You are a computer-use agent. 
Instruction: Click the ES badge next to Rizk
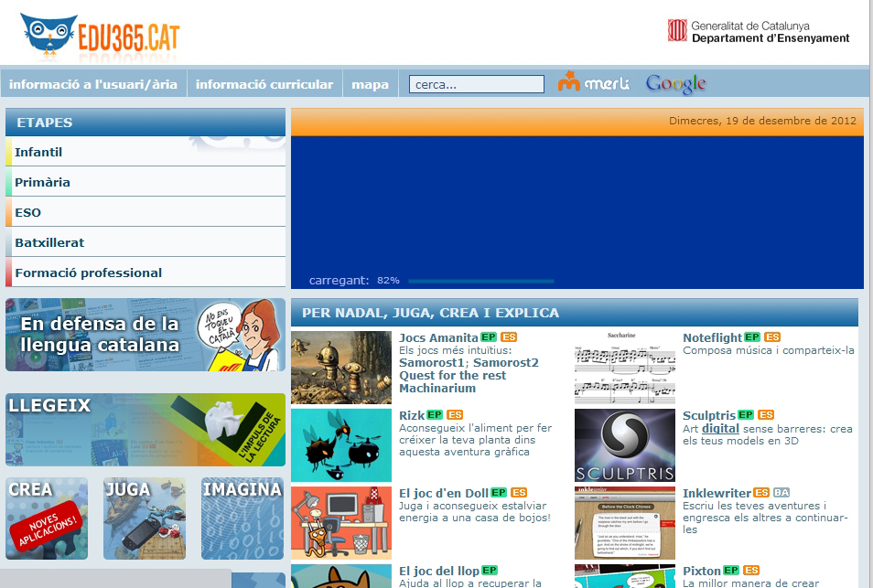pyautogui.click(x=455, y=415)
